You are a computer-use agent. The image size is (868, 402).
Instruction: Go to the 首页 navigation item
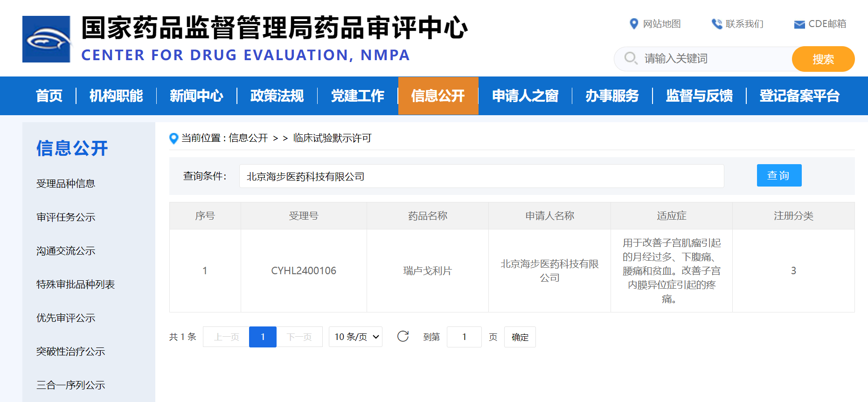pos(49,96)
